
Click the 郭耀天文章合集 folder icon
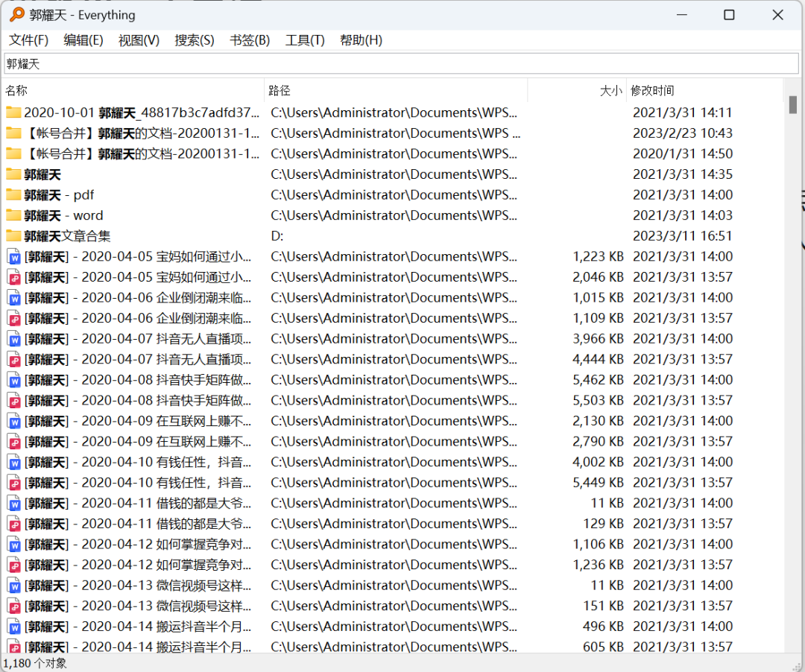tap(13, 236)
